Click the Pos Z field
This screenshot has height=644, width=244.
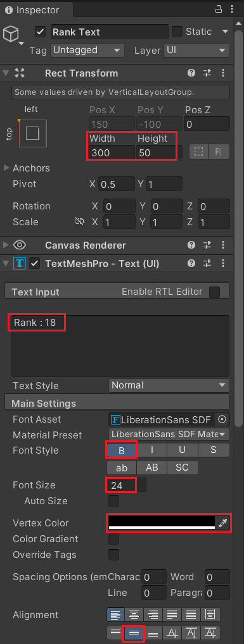click(x=206, y=124)
